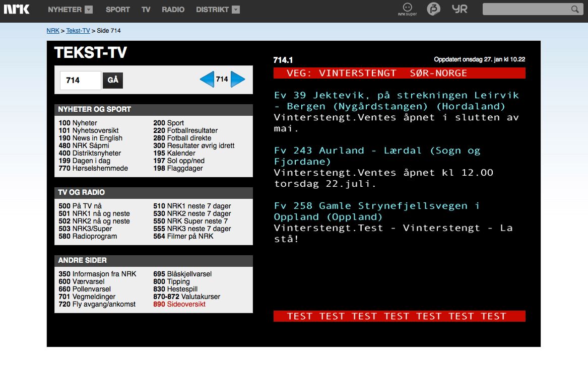Open page 190 News in English
588x370 pixels.
click(91, 138)
